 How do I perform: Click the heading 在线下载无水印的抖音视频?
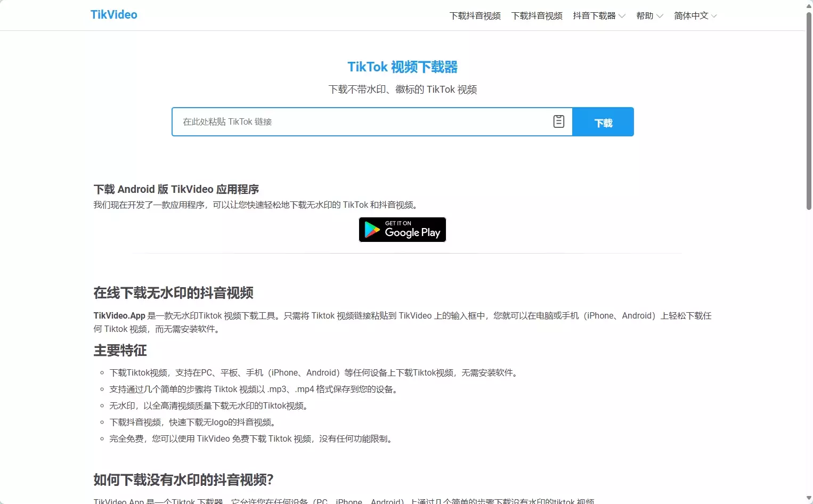pyautogui.click(x=174, y=292)
